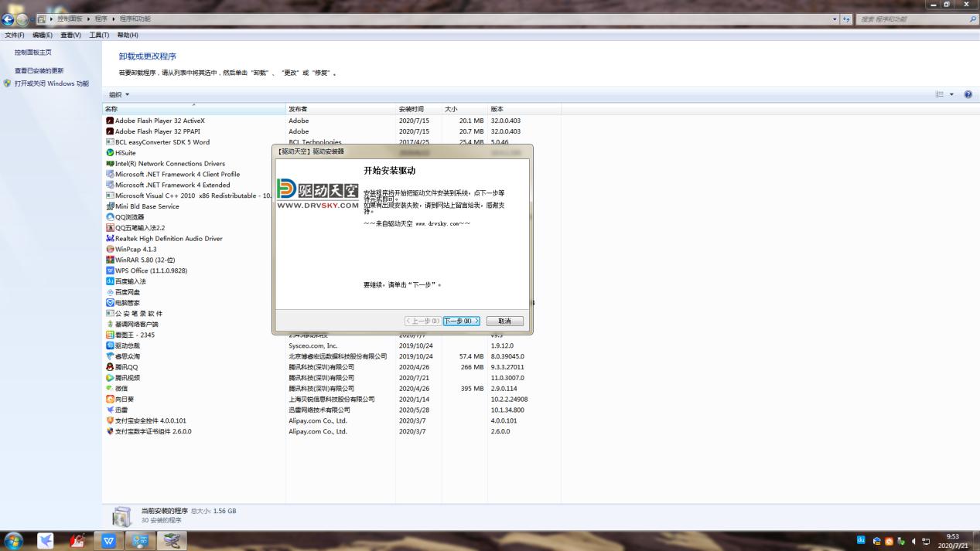This screenshot has width=980, height=551.
Task: Click the Adobe Flash Player 32 ActiveX icon
Action: [110, 121]
